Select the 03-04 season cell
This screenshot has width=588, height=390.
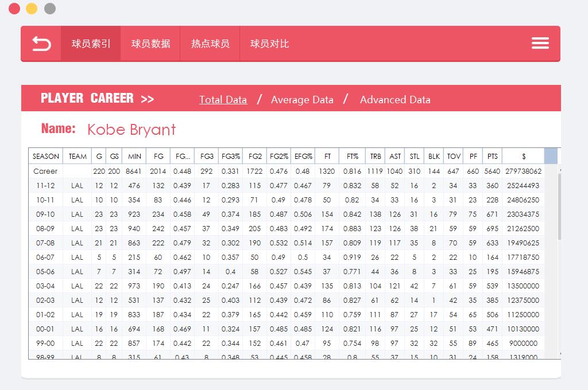[x=45, y=286]
